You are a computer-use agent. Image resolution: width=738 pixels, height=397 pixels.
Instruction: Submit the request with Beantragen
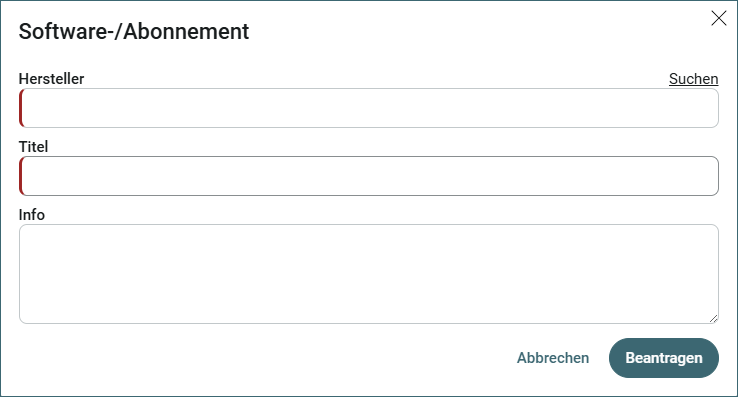664,358
